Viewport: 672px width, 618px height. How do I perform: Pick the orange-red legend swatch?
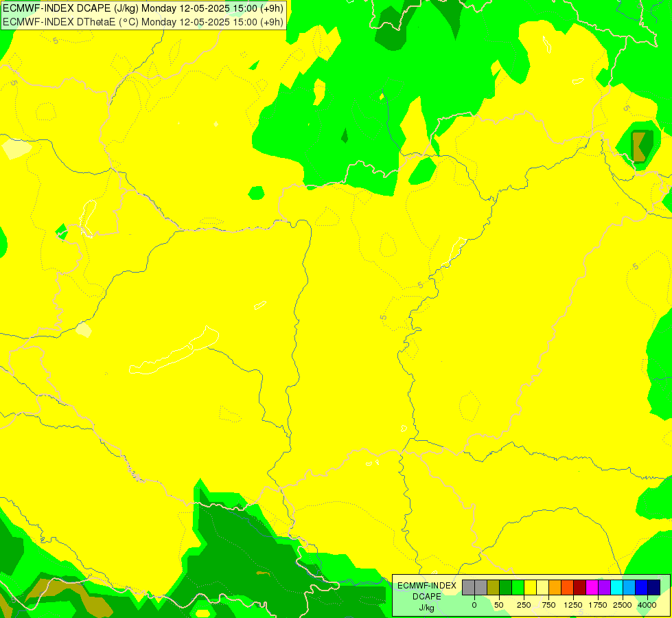pyautogui.click(x=568, y=588)
